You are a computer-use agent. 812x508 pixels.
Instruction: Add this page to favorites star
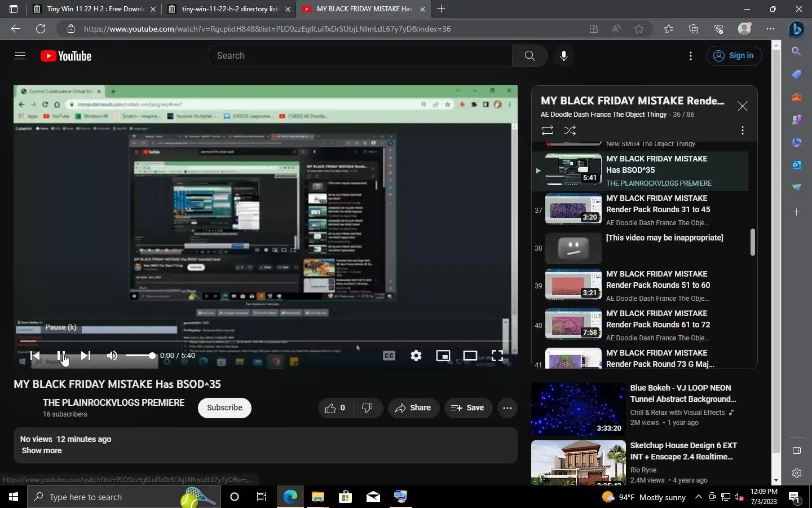pos(639,29)
